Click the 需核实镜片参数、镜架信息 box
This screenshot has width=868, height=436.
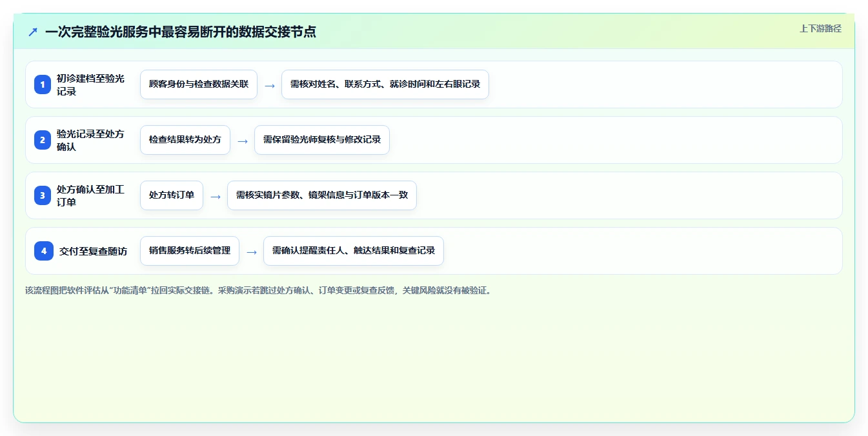pyautogui.click(x=322, y=195)
